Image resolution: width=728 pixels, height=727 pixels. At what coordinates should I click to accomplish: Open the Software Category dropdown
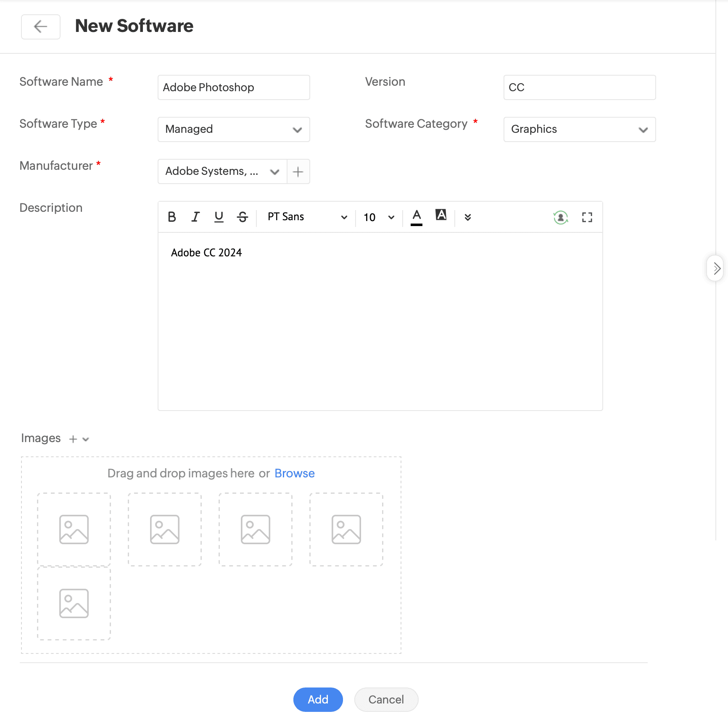click(x=579, y=129)
